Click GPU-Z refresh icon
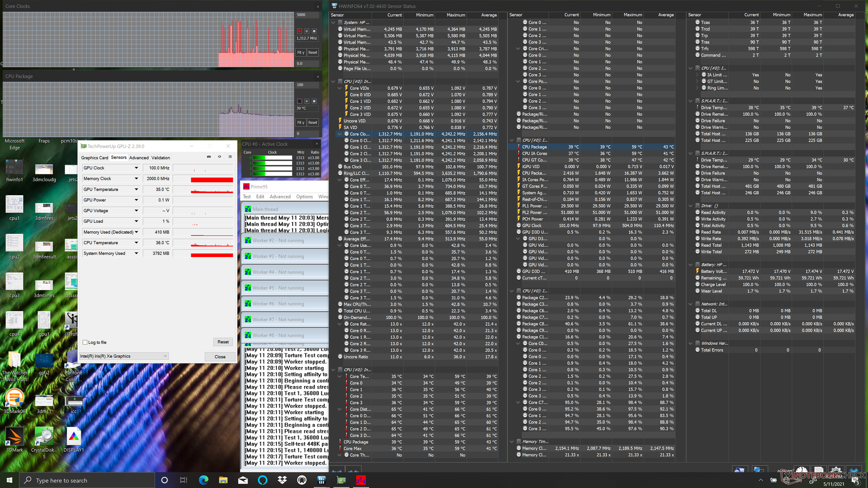868x488 pixels. click(219, 157)
